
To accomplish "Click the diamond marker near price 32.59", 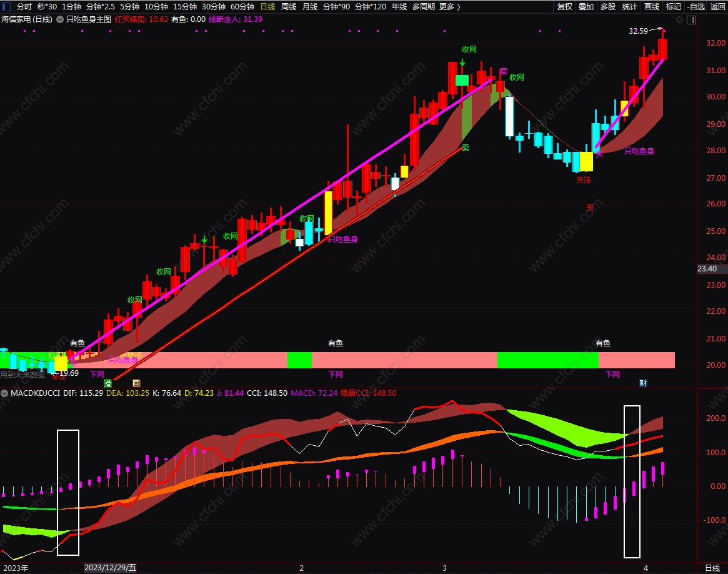I will click(x=679, y=20).
